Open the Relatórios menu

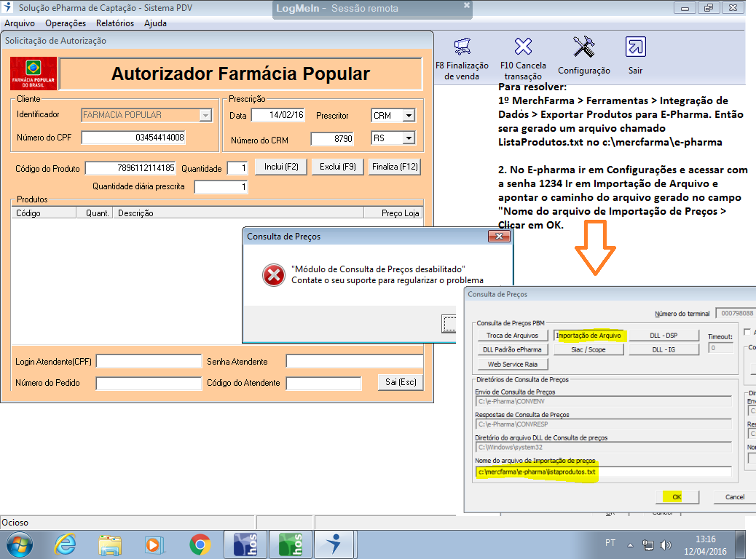click(x=115, y=23)
